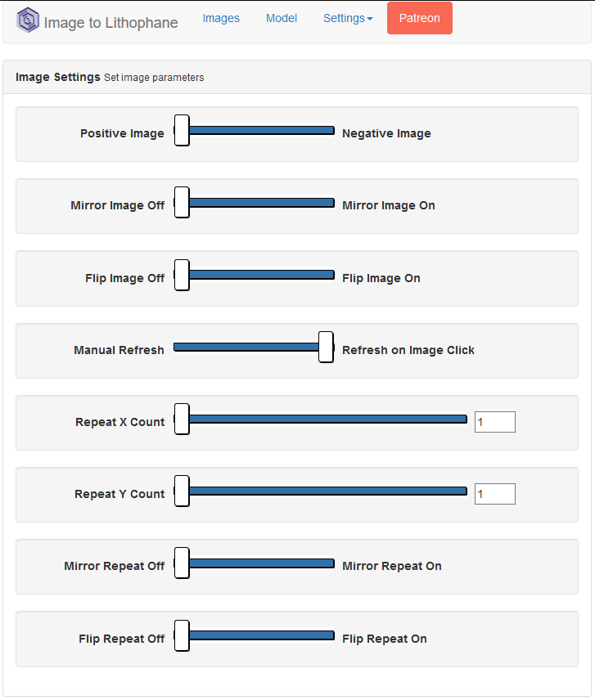Screen dimensions: 595x700
Task: Click the Settings dropdown caret arrow
Action: (370, 19)
